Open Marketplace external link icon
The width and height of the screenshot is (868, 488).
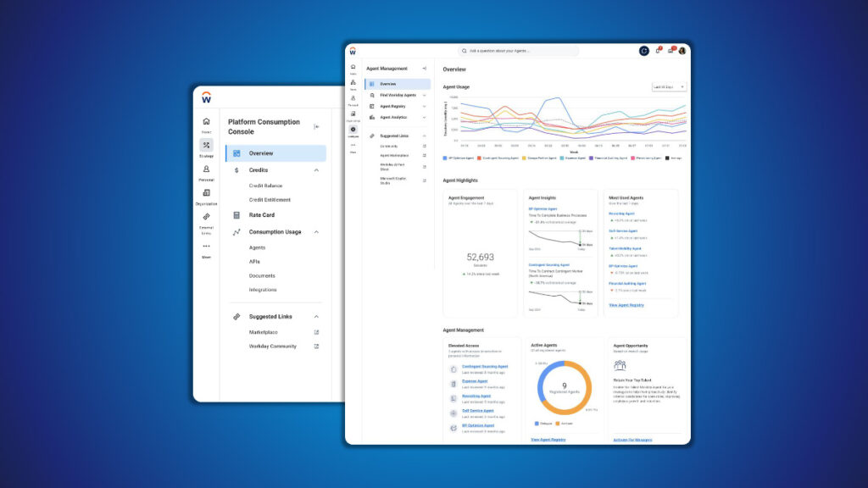tap(317, 332)
